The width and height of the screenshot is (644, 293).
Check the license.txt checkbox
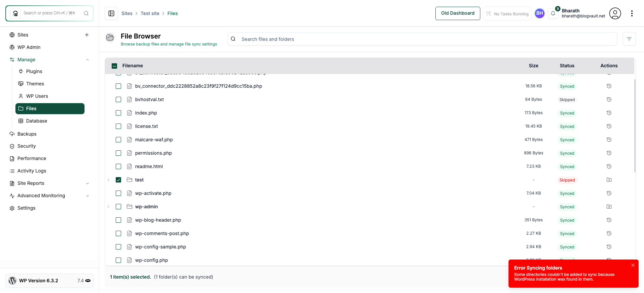118,126
